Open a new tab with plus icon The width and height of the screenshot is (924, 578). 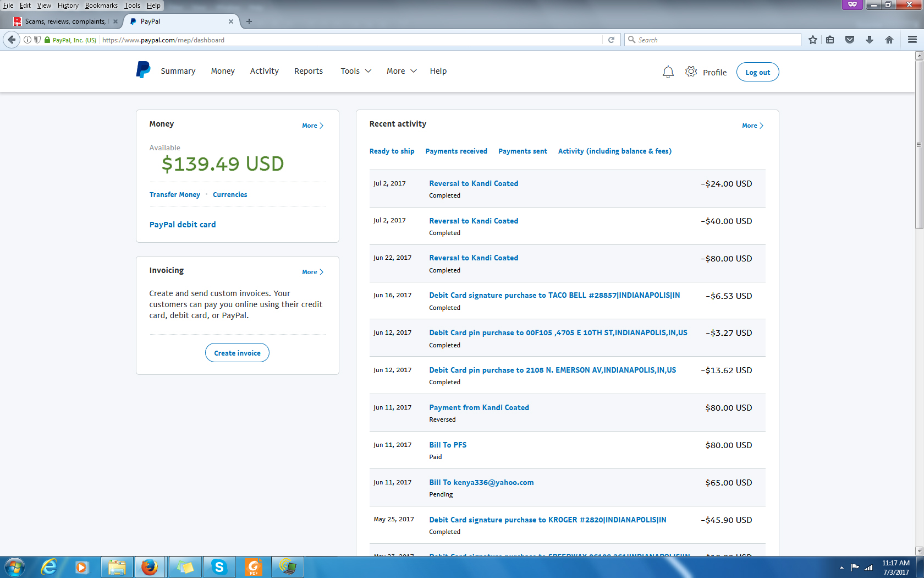tap(249, 21)
